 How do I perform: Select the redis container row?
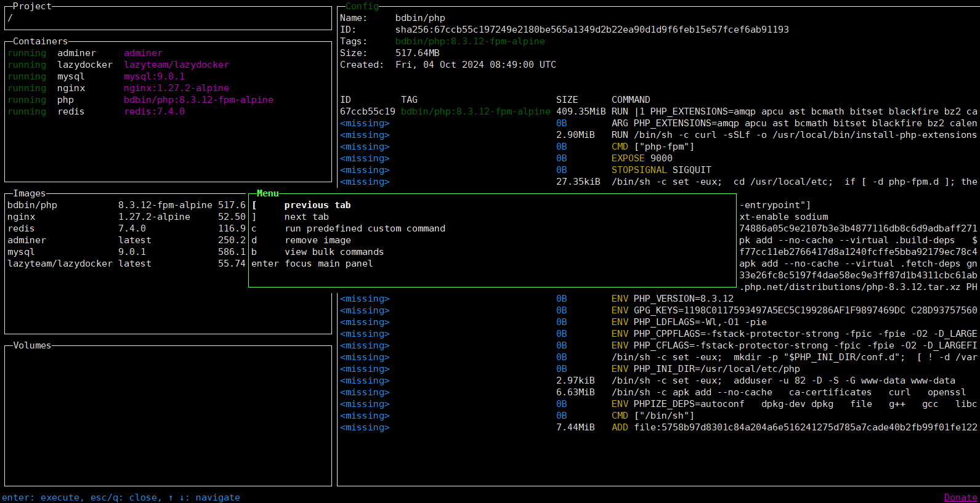[x=168, y=111]
